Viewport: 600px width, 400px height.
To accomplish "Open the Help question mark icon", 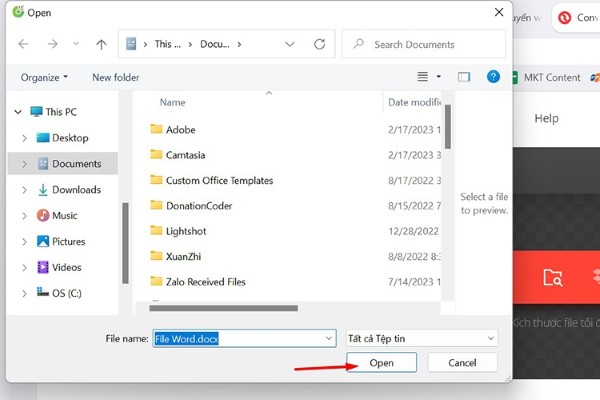I will pos(493,77).
